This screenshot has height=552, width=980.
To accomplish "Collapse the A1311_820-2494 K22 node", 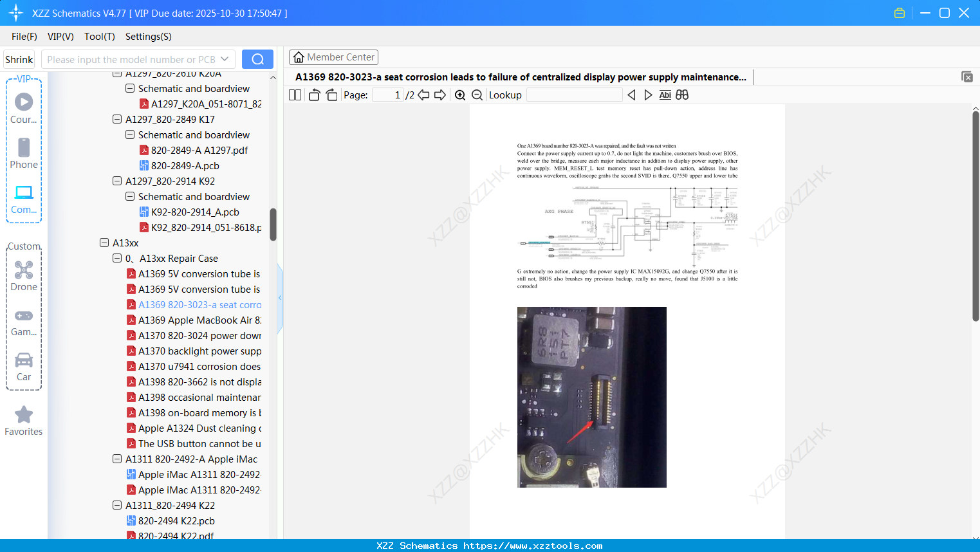I will pyautogui.click(x=117, y=505).
